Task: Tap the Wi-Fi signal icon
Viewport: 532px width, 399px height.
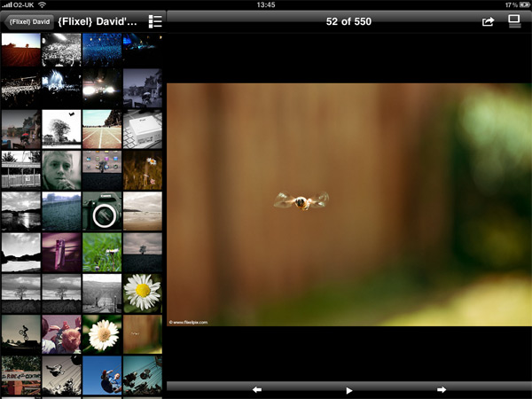Action: tap(43, 5)
